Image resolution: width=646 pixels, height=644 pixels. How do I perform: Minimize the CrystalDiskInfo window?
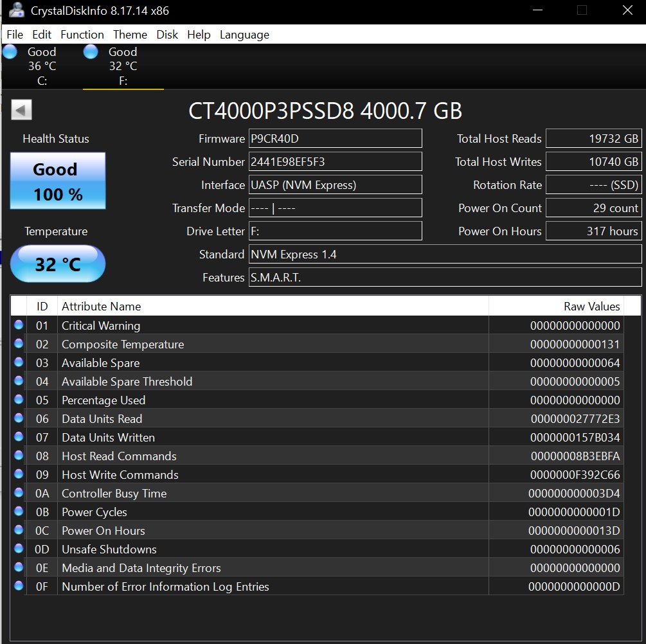(537, 10)
